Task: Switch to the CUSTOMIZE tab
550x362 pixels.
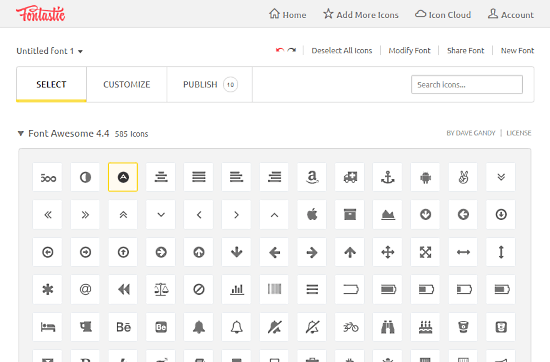Action: (127, 85)
